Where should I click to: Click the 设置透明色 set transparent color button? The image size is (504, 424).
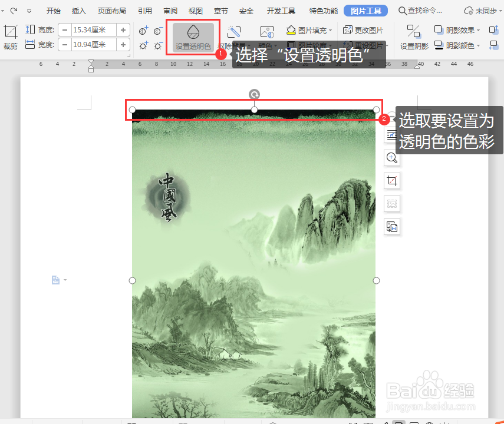(x=193, y=37)
